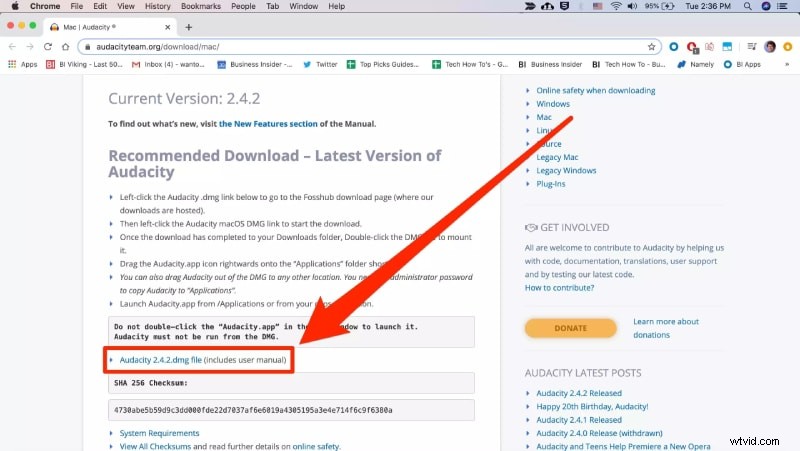
Task: Click the Tue 2:36 PM clock
Action: [708, 6]
